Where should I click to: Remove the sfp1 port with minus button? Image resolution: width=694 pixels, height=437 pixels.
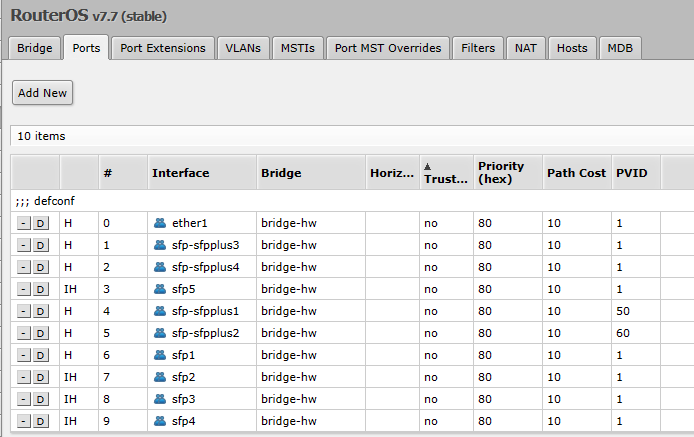(23, 355)
